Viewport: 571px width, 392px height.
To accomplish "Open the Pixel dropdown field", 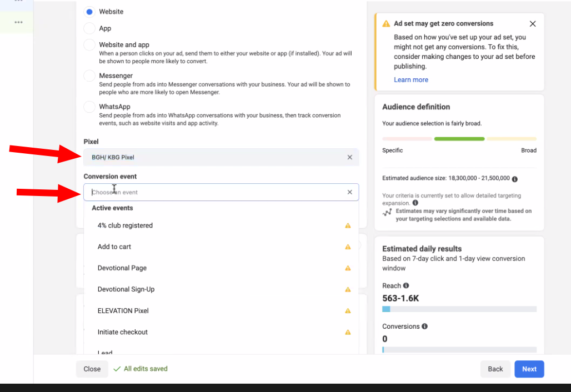I will 217,157.
